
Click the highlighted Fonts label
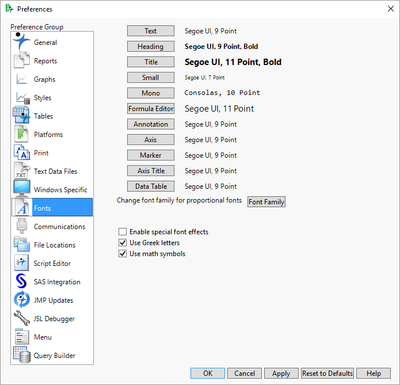pyautogui.click(x=42, y=208)
